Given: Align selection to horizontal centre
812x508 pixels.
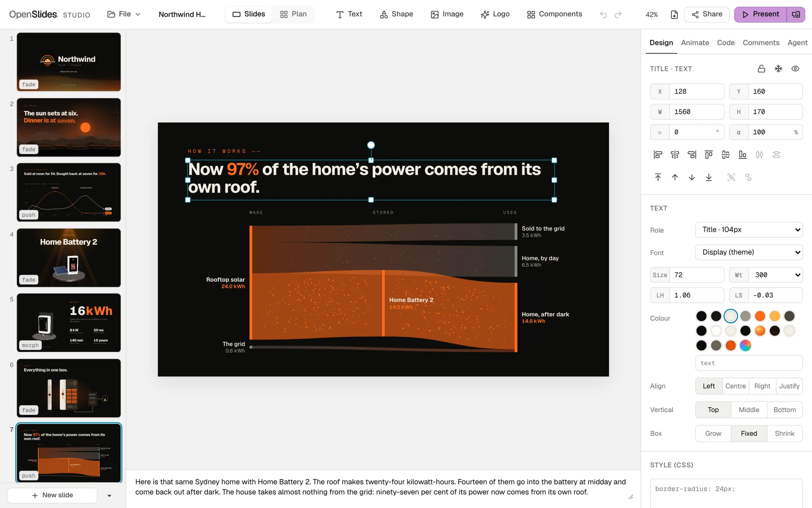Looking at the screenshot, I should click(675, 154).
